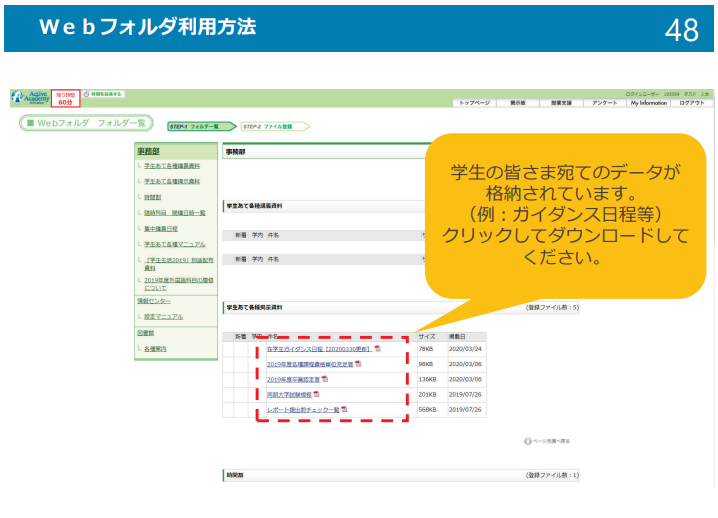Open PDF icon beside レポート提出前チェック一覧
The image size is (718, 518).
pyautogui.click(x=344, y=409)
